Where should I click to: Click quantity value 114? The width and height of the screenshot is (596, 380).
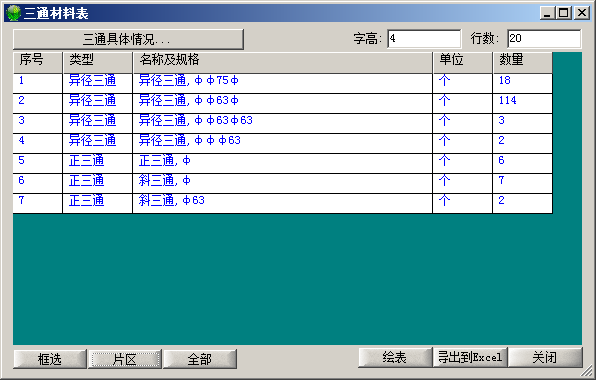[523, 103]
